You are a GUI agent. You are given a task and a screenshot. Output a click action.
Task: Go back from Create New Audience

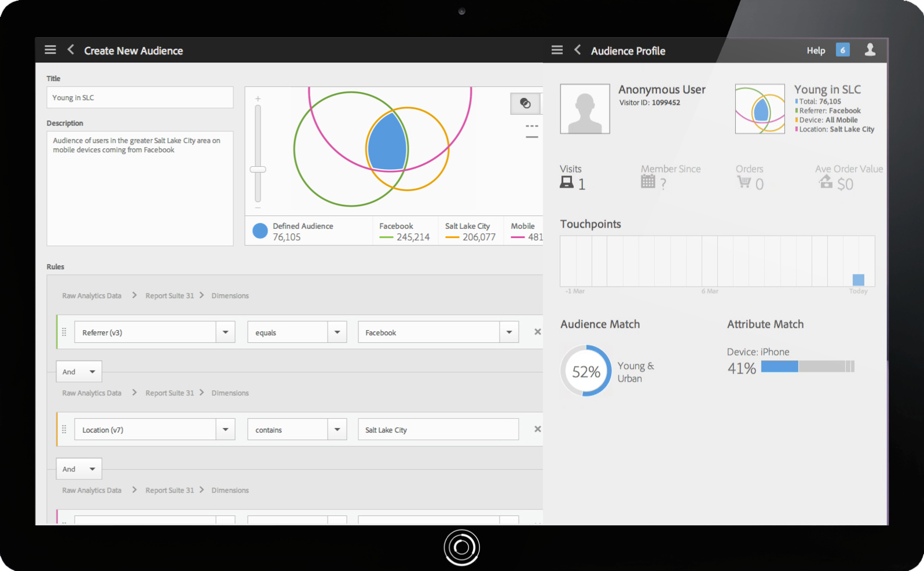pyautogui.click(x=71, y=50)
